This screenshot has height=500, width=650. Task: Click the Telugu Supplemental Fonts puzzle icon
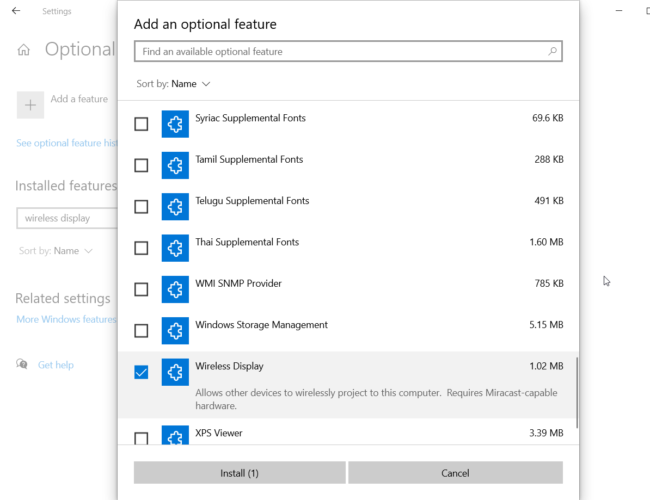tap(175, 206)
